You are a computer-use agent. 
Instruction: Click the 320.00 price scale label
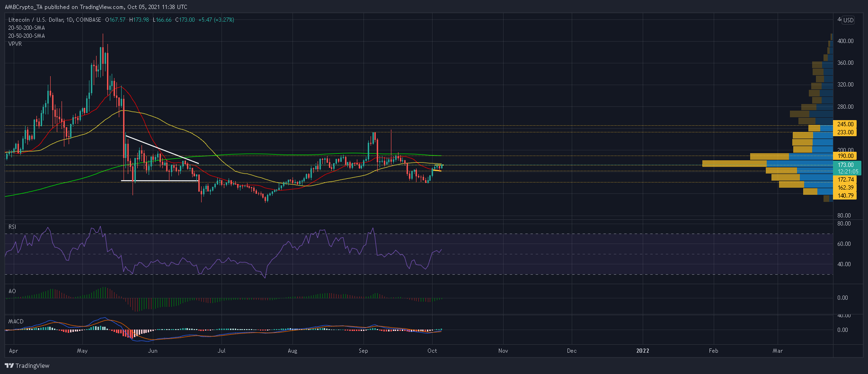pos(845,85)
